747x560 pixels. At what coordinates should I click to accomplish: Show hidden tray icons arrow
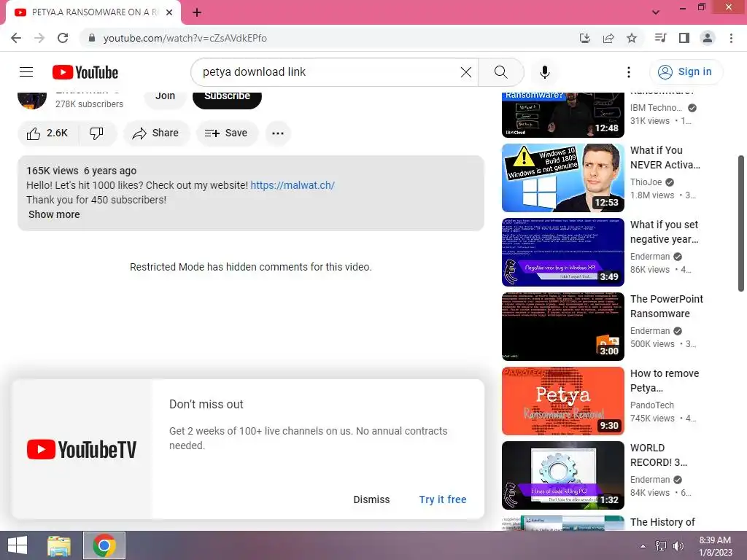pyautogui.click(x=643, y=546)
